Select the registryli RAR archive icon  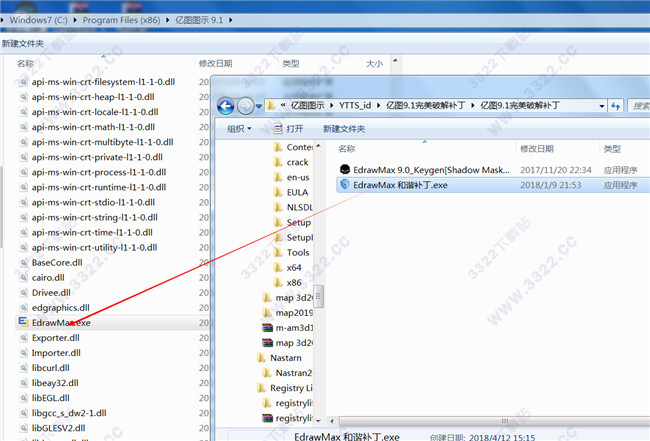[267, 418]
